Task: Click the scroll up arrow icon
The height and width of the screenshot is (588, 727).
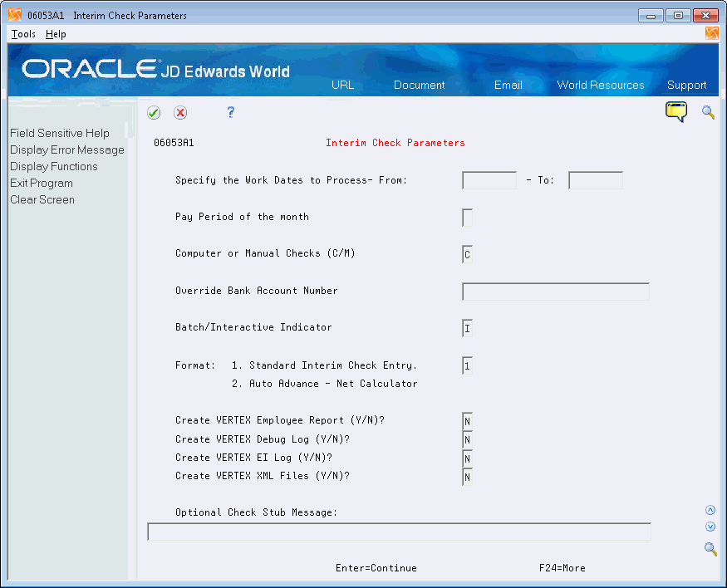Action: (710, 510)
